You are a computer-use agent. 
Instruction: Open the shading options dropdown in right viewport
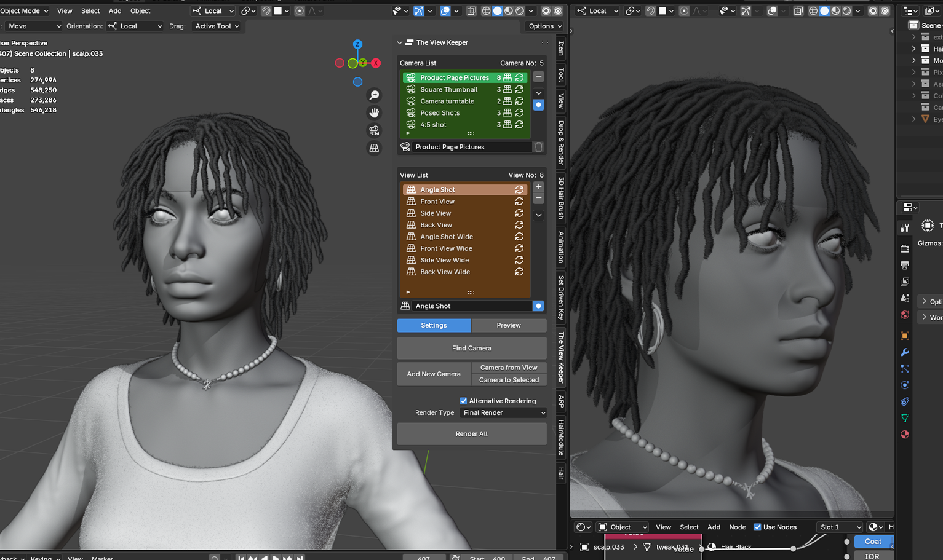click(x=858, y=10)
